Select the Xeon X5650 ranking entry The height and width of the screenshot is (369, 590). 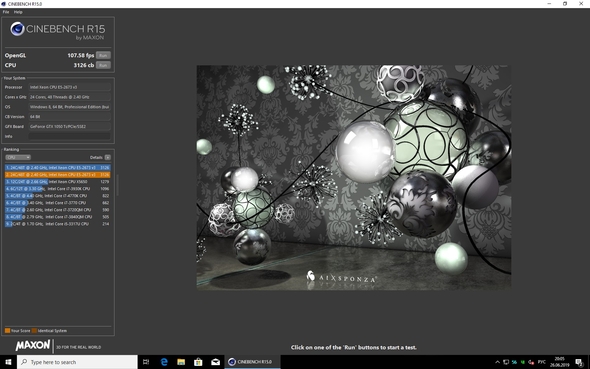tap(58, 182)
